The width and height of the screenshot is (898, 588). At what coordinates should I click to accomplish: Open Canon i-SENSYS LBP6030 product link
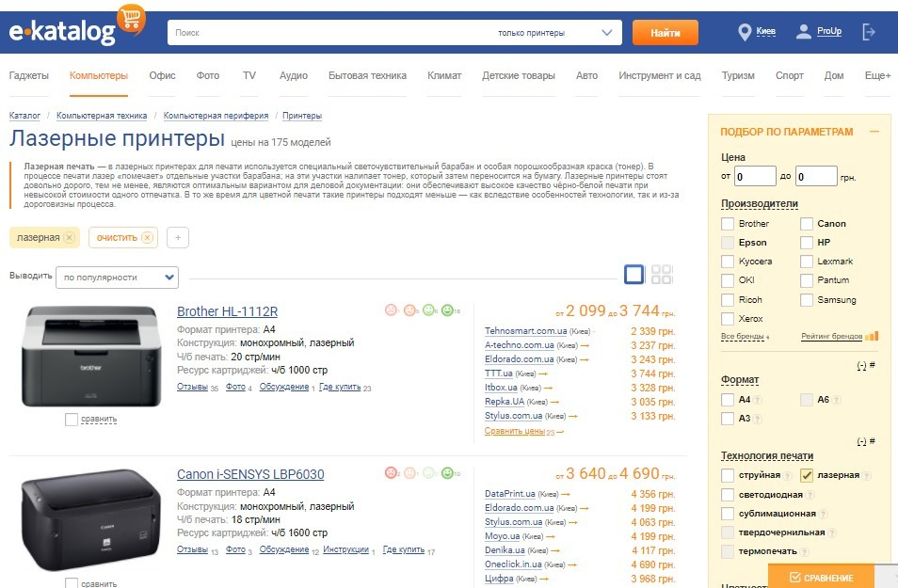point(250,474)
